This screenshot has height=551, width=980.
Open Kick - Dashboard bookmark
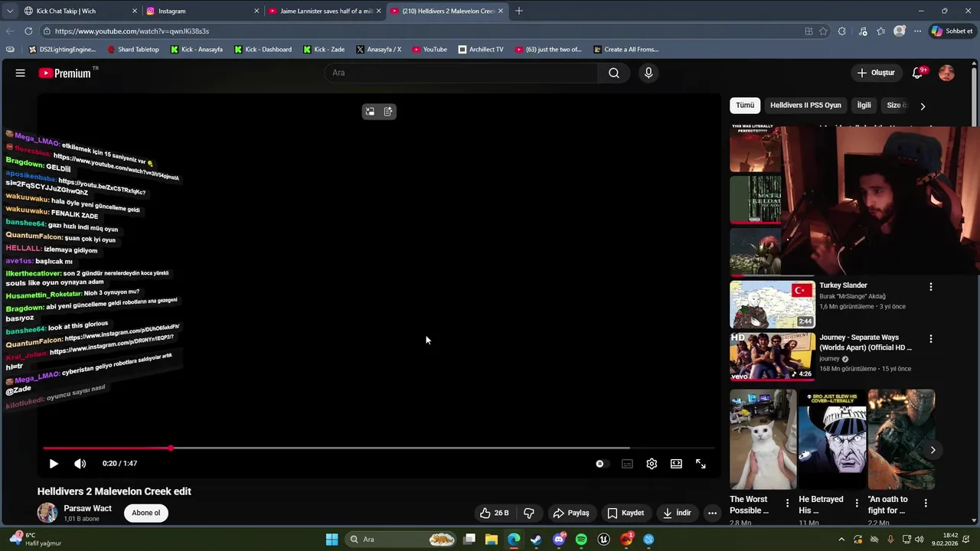click(x=263, y=50)
